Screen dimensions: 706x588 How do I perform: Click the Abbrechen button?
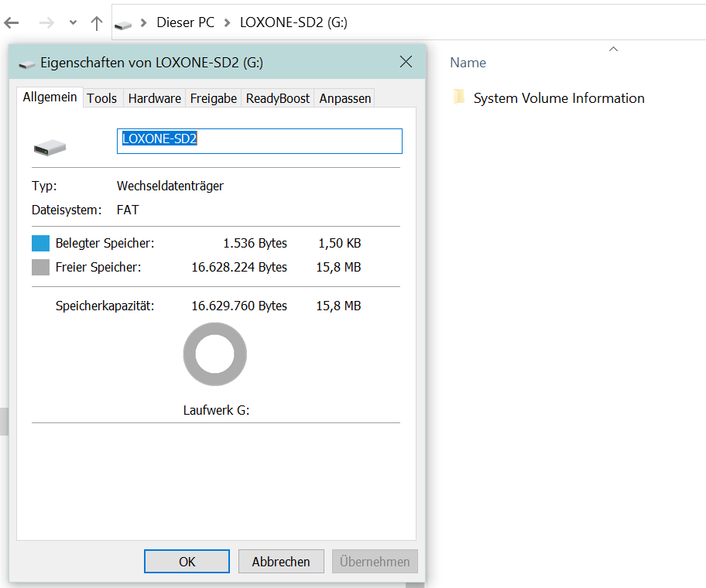tap(281, 562)
